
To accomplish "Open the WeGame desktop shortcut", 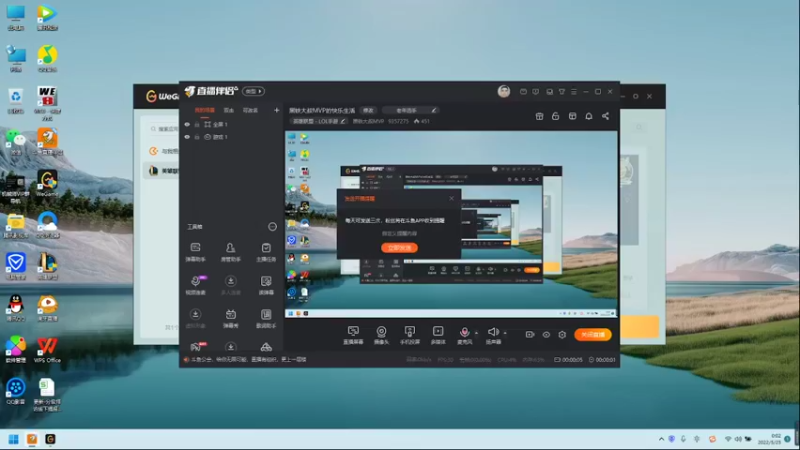I will tap(47, 184).
